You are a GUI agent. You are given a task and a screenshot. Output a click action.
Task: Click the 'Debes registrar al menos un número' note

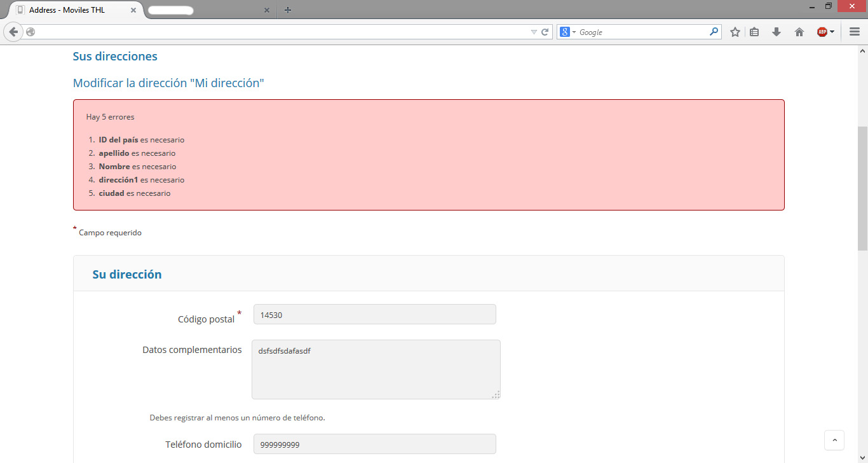[238, 418]
